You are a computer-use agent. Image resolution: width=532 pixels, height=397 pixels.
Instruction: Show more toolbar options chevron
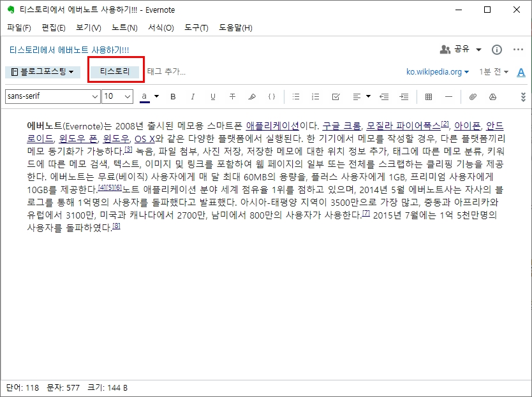click(x=523, y=97)
